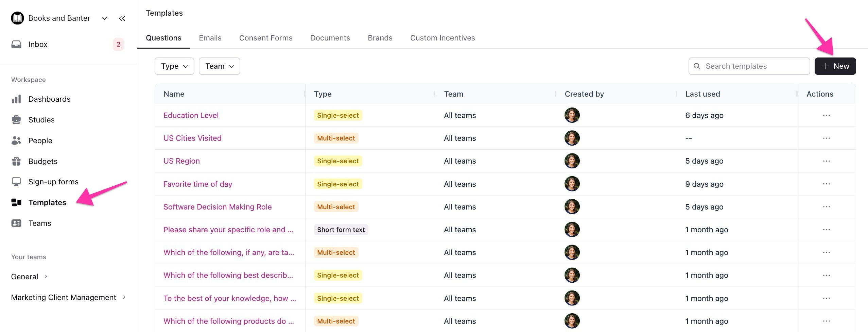Image resolution: width=868 pixels, height=332 pixels.
Task: Open the Books and Banter workspace switcher
Action: [59, 18]
